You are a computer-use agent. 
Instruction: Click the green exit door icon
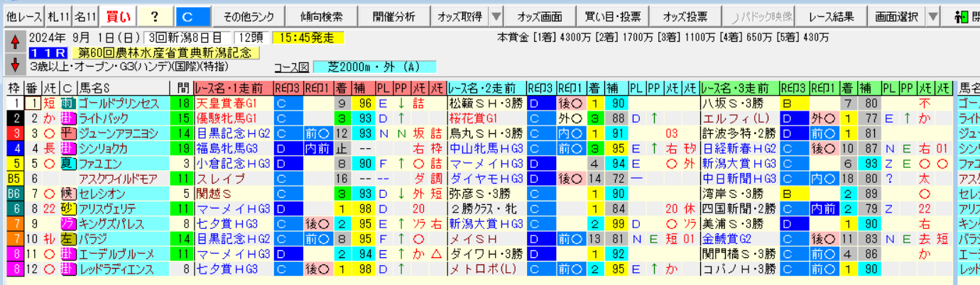(x=962, y=16)
